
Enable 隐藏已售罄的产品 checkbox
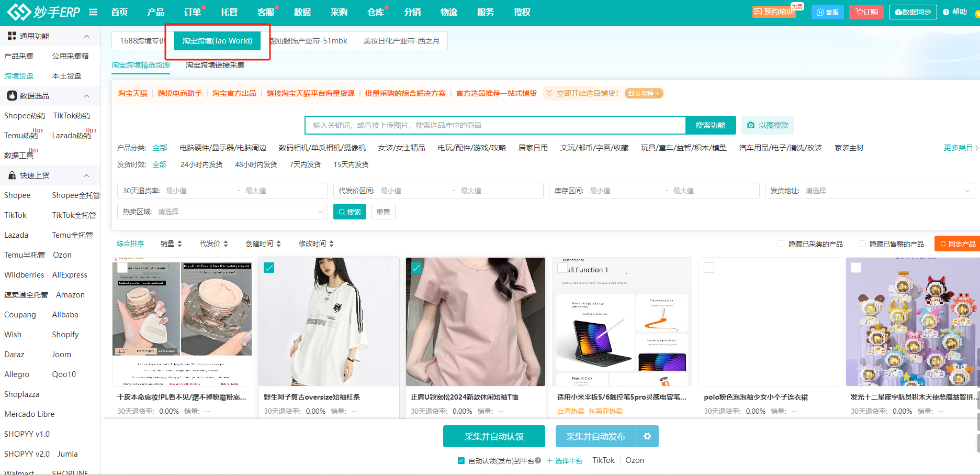tap(862, 244)
